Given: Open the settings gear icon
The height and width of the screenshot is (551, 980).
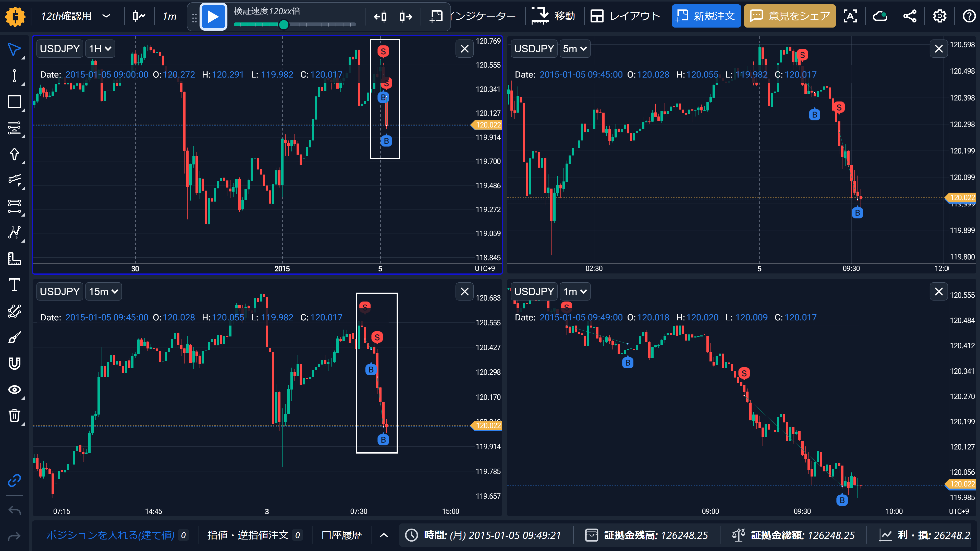Looking at the screenshot, I should tap(939, 16).
